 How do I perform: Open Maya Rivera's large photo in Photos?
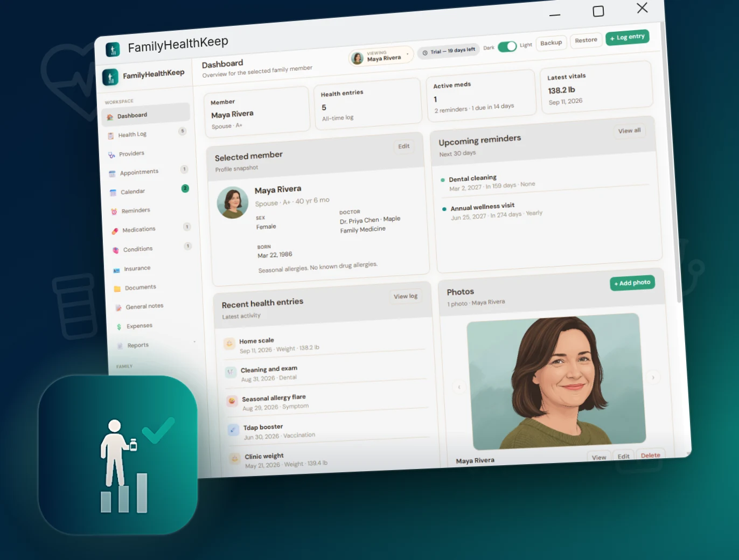pos(556,381)
